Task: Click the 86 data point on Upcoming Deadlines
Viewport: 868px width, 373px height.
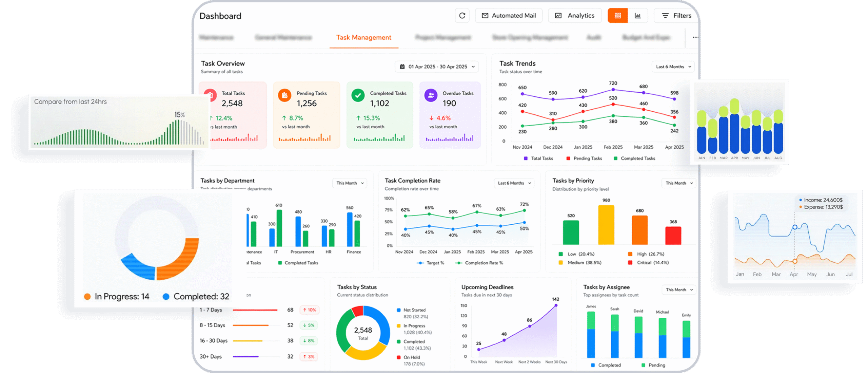Action: [529, 326]
